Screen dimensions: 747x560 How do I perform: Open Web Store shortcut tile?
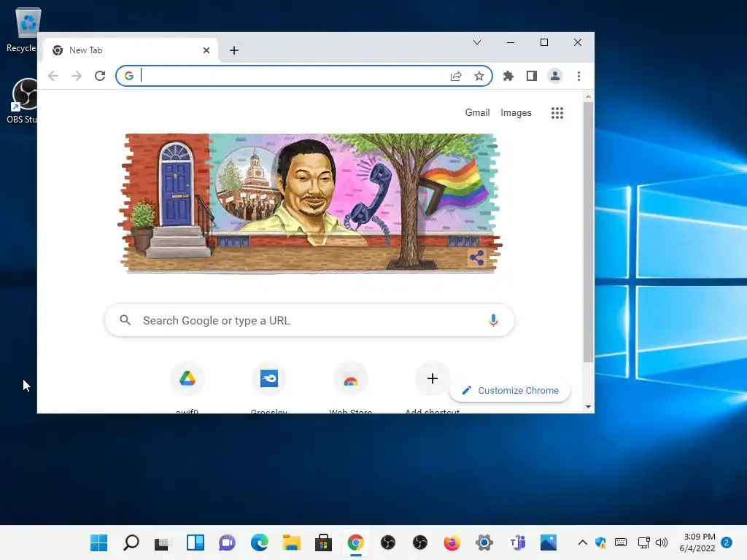(x=351, y=378)
